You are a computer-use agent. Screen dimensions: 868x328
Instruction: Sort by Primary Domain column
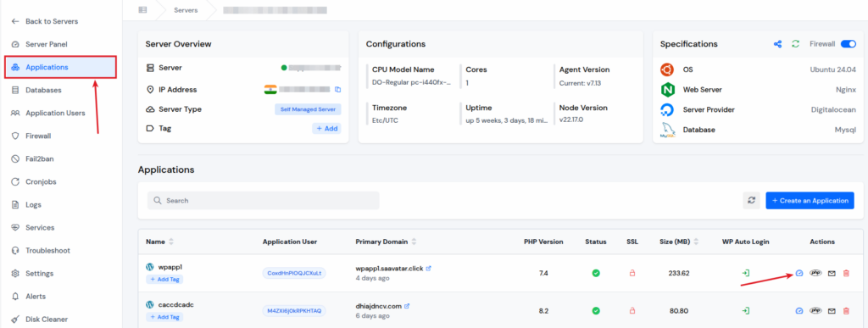pos(414,242)
